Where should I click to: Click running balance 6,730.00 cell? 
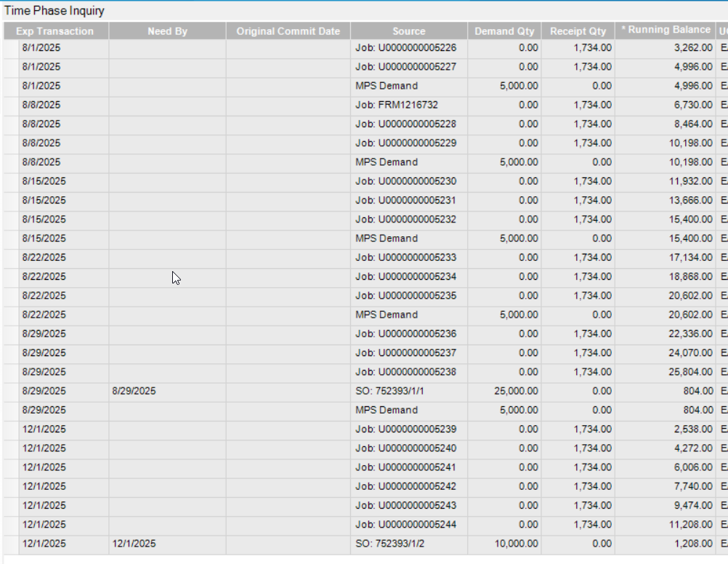click(x=666, y=105)
